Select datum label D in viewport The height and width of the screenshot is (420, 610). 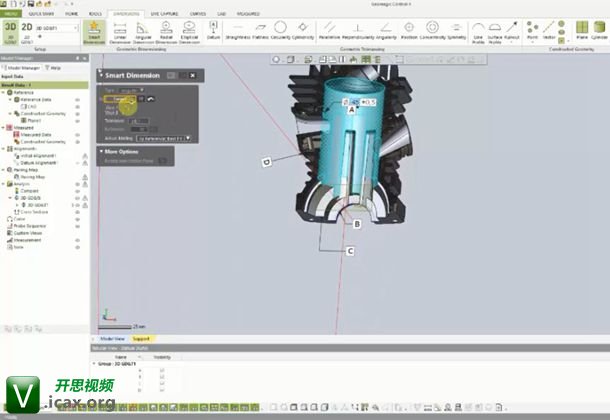(266, 162)
